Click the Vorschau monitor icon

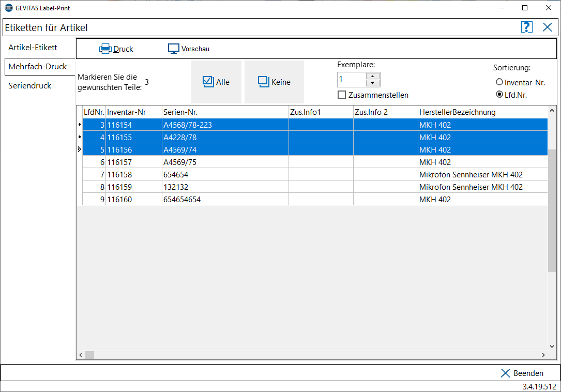pos(174,49)
